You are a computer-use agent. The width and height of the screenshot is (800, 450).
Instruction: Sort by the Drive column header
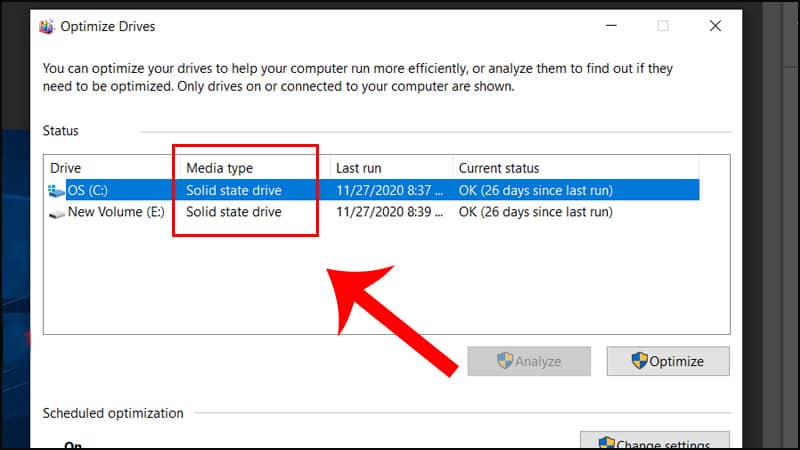66,168
